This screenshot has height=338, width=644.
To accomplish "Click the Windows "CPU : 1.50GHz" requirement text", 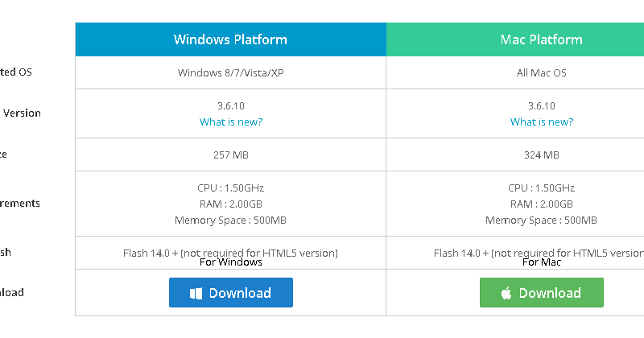I will tap(231, 188).
